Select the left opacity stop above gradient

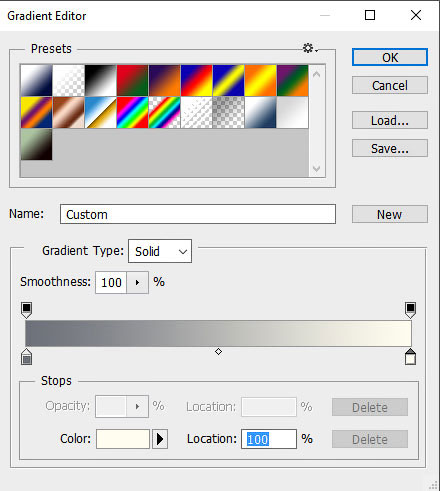(26, 310)
